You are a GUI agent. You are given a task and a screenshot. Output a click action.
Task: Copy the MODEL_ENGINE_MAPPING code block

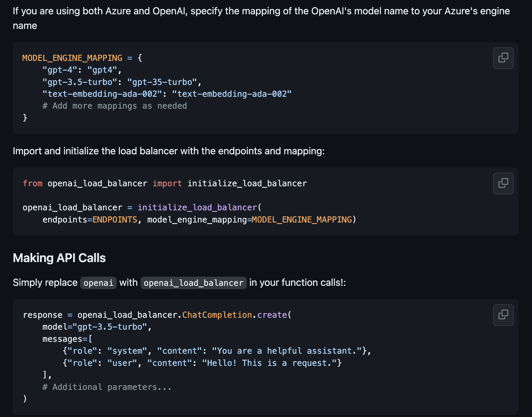click(x=503, y=58)
